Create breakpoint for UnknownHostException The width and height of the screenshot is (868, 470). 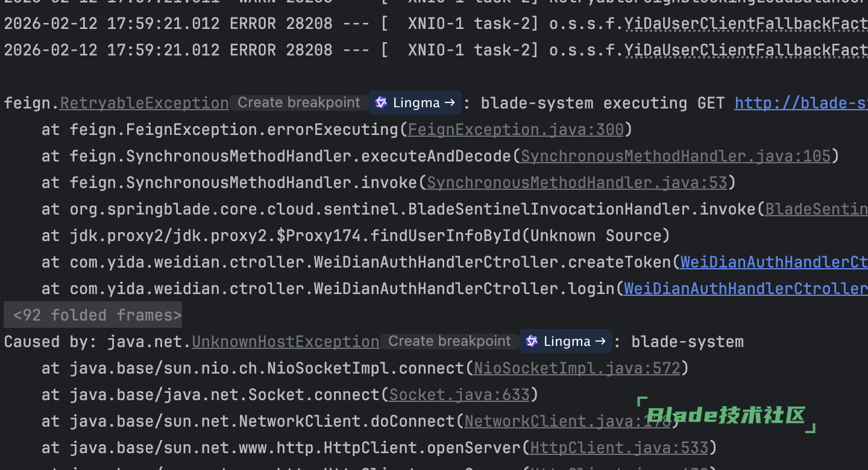[x=449, y=342]
